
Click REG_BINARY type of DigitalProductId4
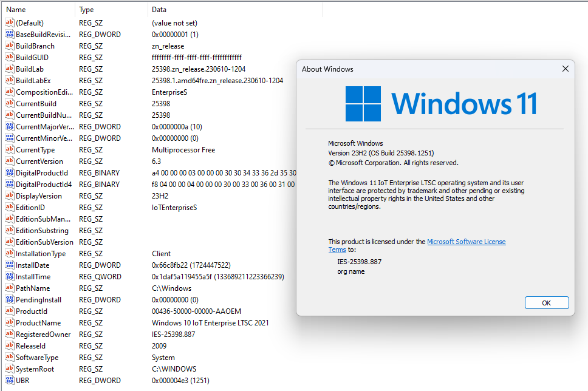pyautogui.click(x=100, y=185)
